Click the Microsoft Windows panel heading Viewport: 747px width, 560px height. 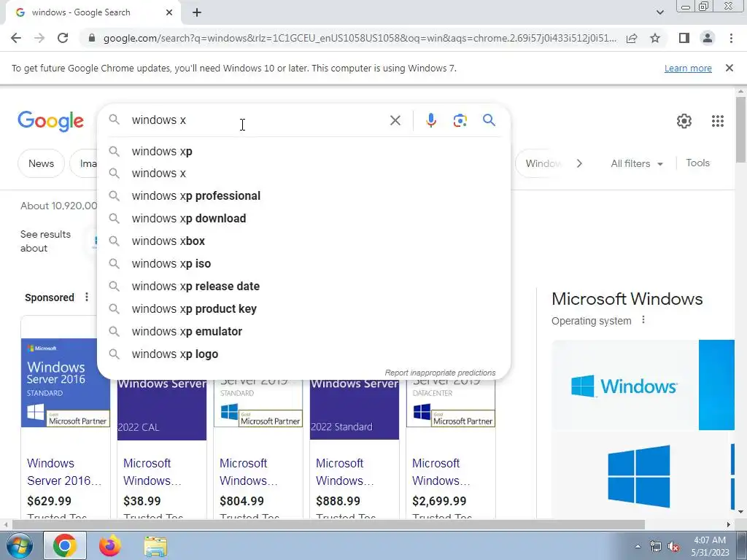(x=627, y=299)
